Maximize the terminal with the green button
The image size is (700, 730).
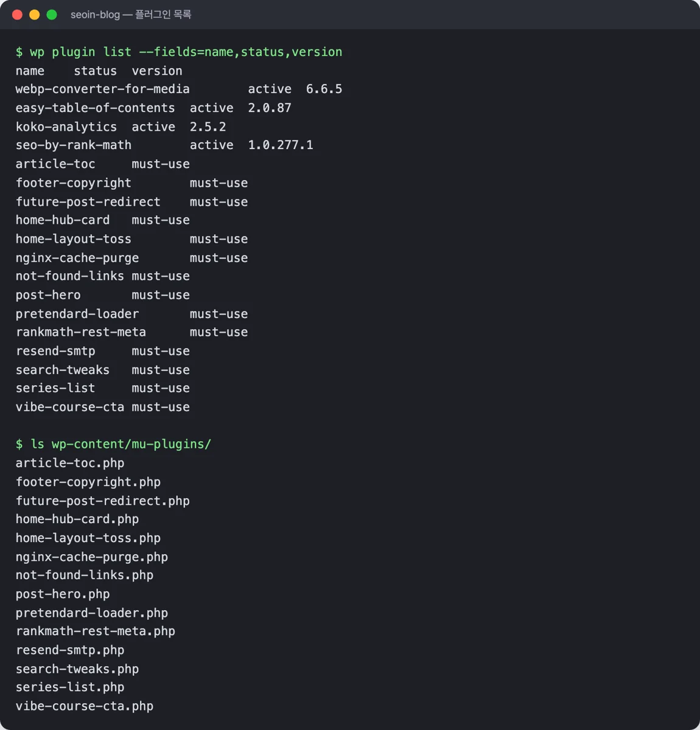point(52,15)
